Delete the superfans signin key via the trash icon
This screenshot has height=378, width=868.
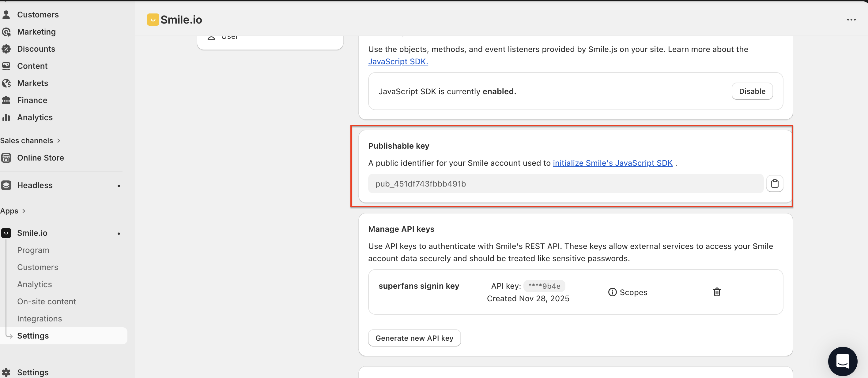(716, 292)
